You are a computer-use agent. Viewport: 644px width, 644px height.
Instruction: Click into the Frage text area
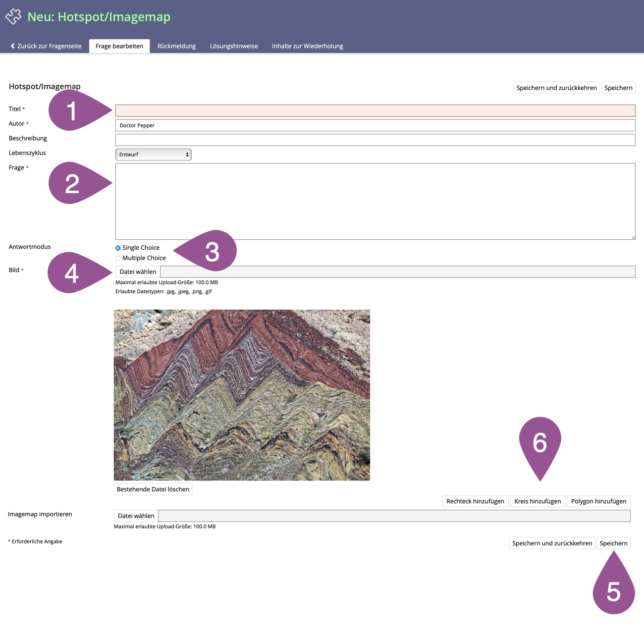coord(375,201)
